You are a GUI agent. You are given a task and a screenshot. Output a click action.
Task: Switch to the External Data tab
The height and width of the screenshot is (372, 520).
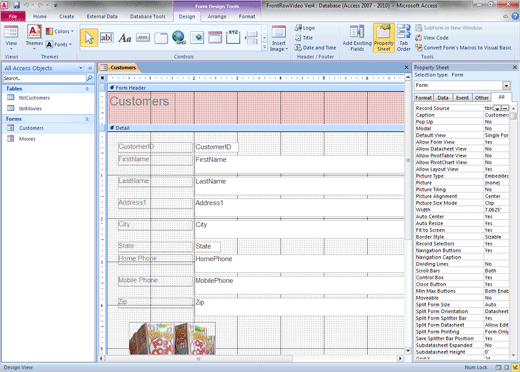pyautogui.click(x=102, y=16)
